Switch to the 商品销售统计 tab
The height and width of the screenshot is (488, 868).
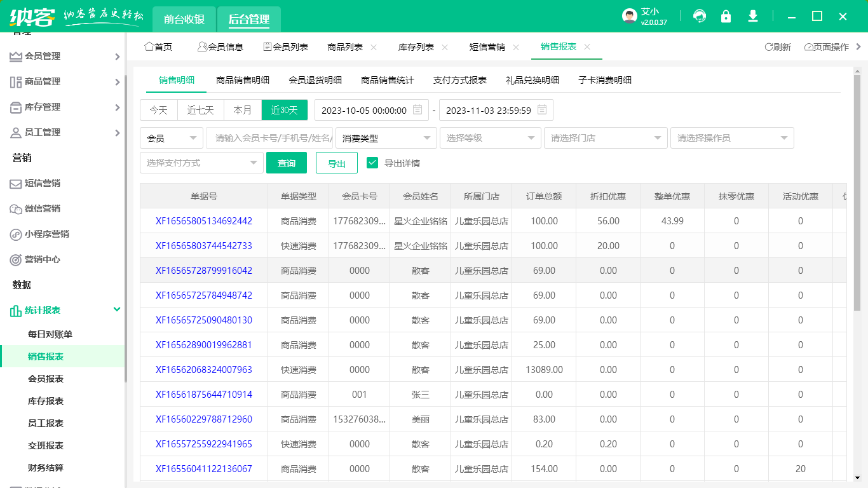[390, 81]
